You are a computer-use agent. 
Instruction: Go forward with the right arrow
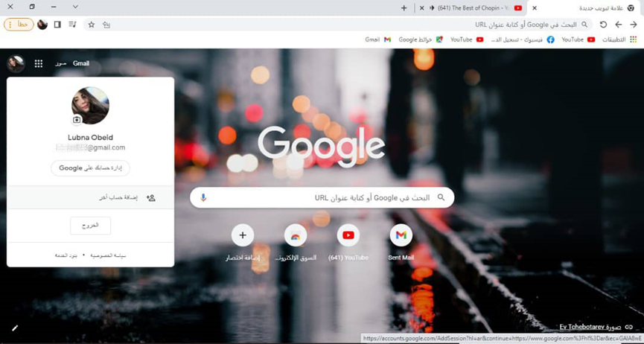(634, 25)
